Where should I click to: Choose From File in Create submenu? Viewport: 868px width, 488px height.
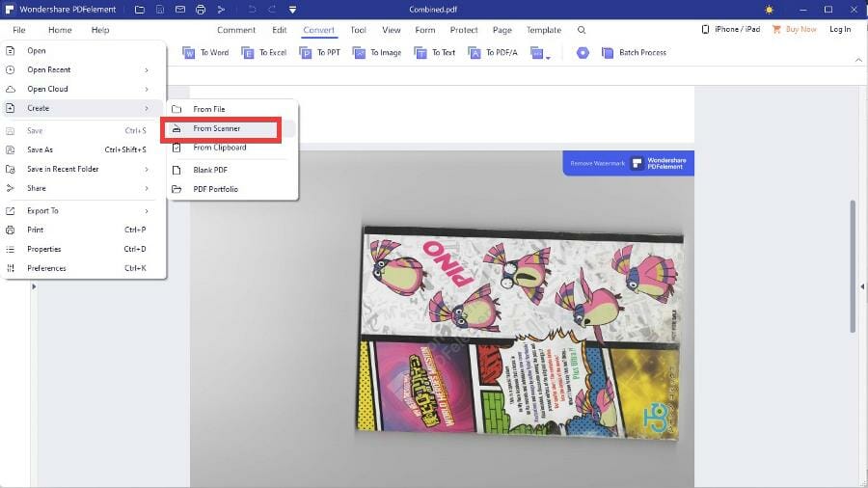pos(231,110)
